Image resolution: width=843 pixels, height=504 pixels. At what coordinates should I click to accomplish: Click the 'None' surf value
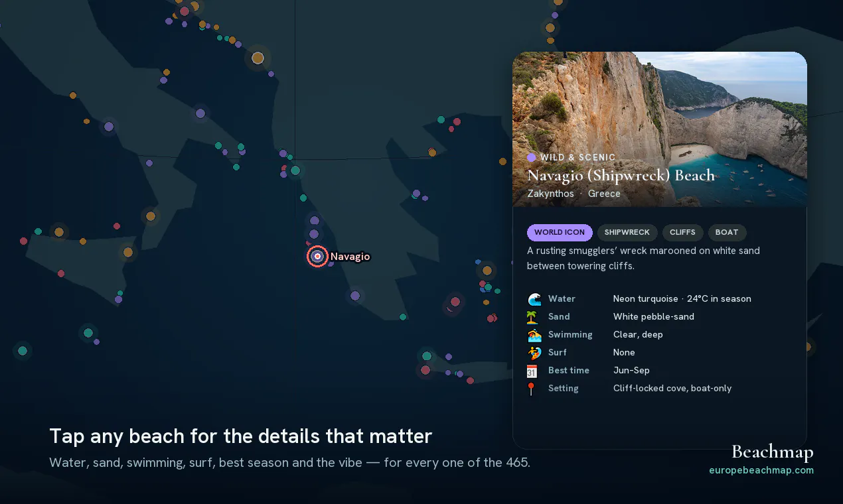(624, 353)
